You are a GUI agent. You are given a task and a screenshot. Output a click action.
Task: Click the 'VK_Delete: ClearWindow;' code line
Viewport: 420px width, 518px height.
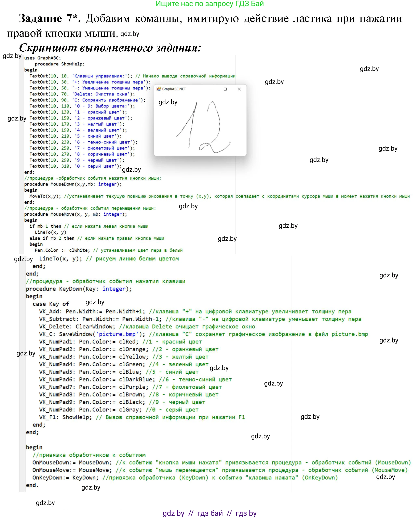[77, 326]
